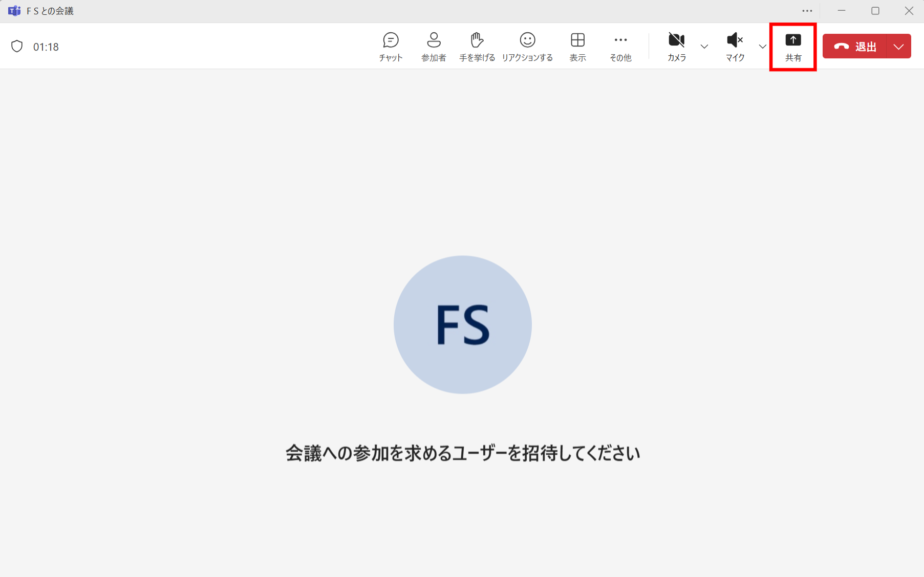Image resolution: width=924 pixels, height=577 pixels.
Task: Open the title bar ellipsis menu
Action: [807, 11]
